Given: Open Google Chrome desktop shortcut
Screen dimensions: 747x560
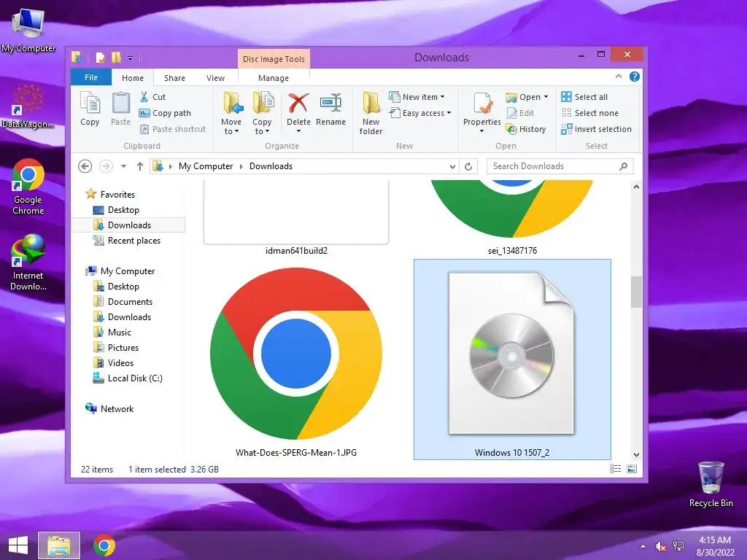Looking at the screenshot, I should (x=28, y=187).
